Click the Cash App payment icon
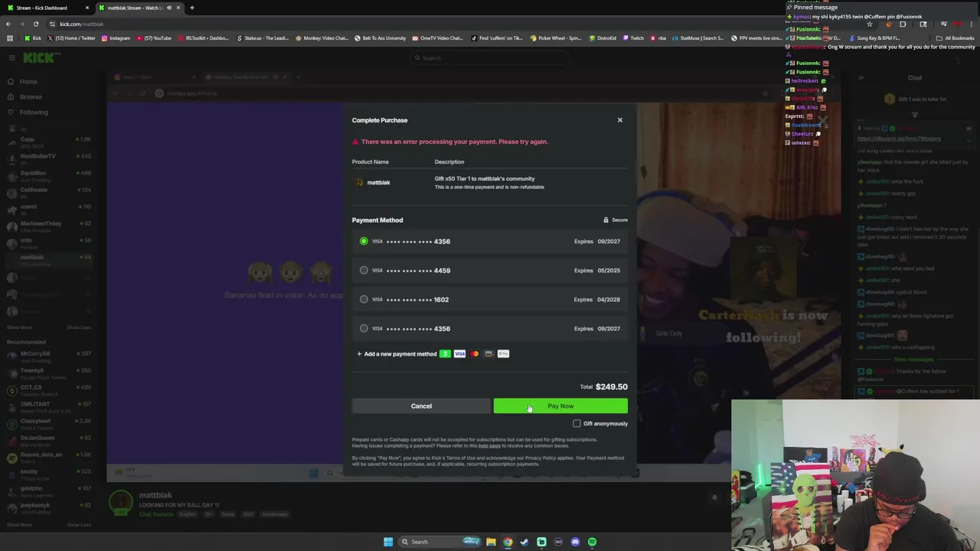The height and width of the screenshot is (551, 980). click(x=445, y=354)
